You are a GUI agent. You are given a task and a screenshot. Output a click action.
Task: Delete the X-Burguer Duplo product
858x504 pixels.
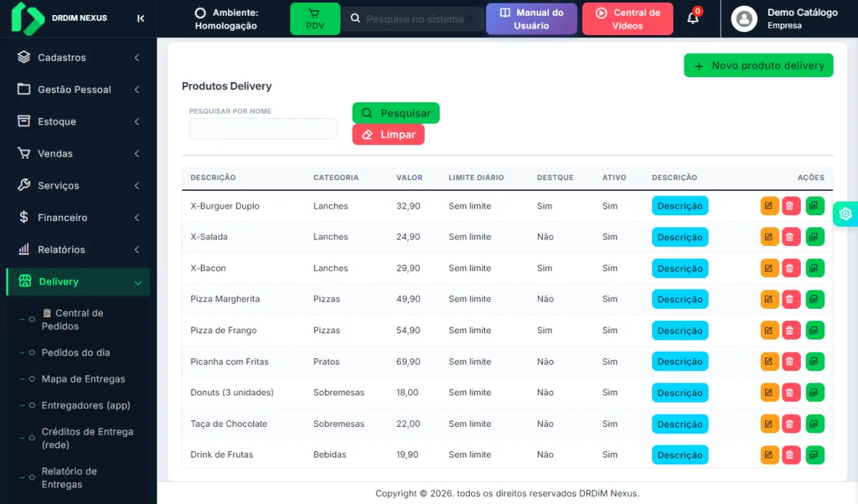(x=791, y=206)
